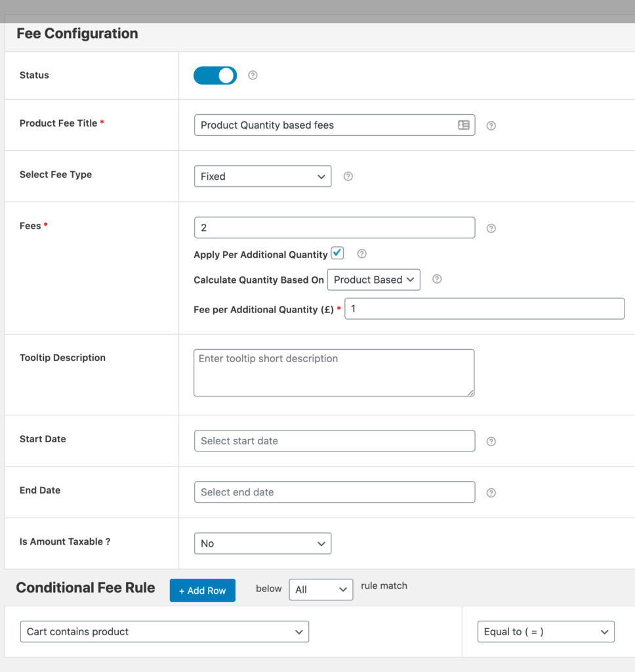
Task: Click the help icon beside the Status toggle
Action: (253, 75)
